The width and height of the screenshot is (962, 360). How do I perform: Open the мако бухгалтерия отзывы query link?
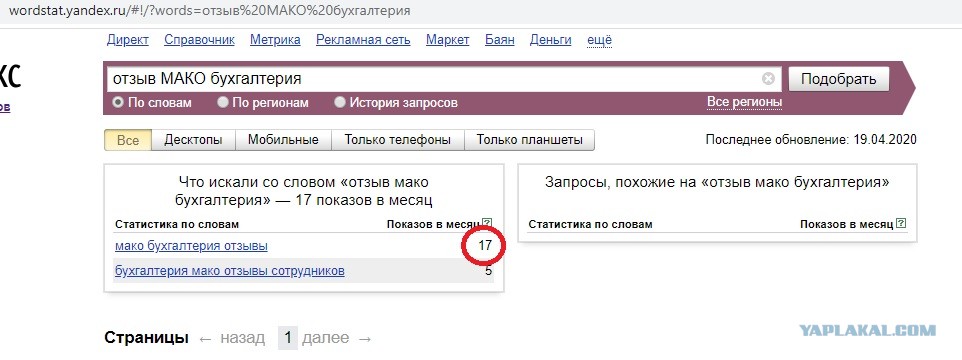click(191, 246)
